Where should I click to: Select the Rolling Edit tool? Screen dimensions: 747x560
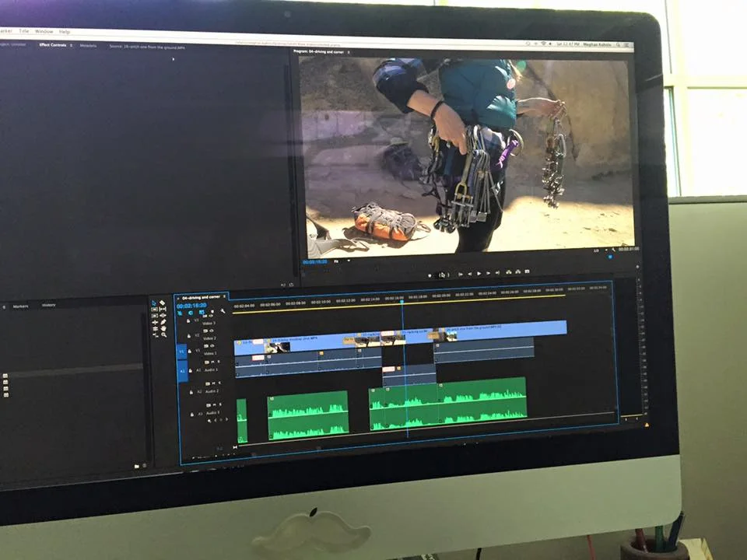coord(154,328)
